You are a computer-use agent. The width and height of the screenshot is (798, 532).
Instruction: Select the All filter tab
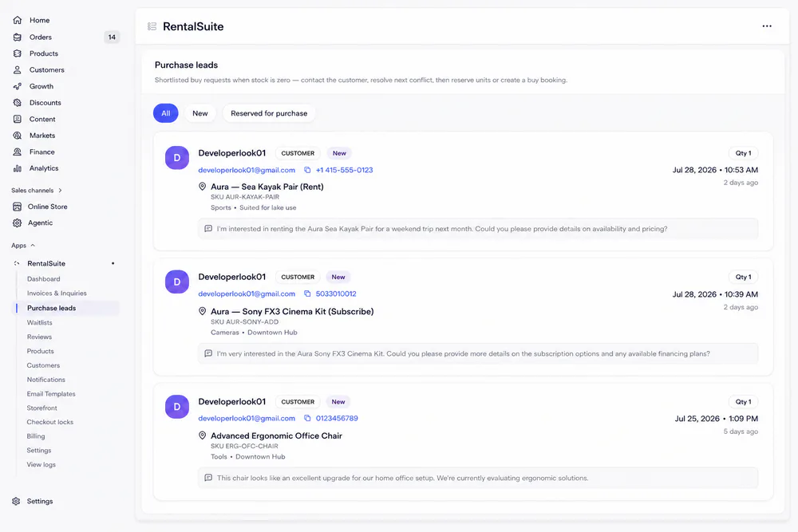166,113
